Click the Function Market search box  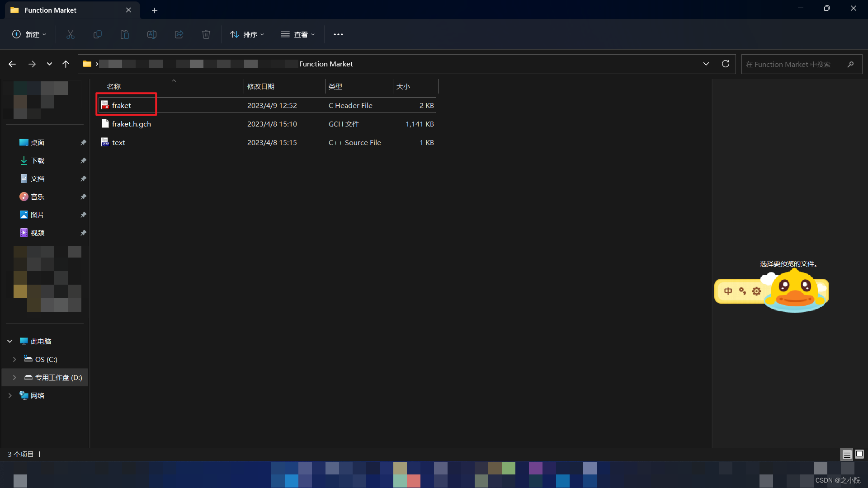tap(796, 64)
